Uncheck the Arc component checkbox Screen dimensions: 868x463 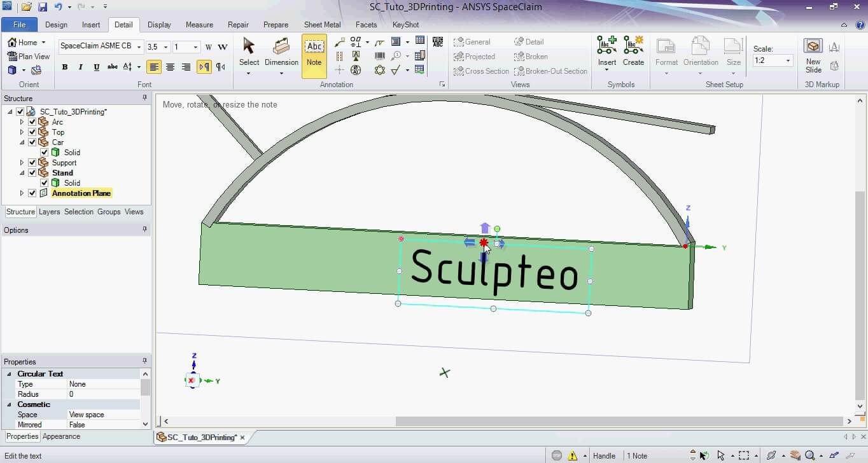pos(32,122)
